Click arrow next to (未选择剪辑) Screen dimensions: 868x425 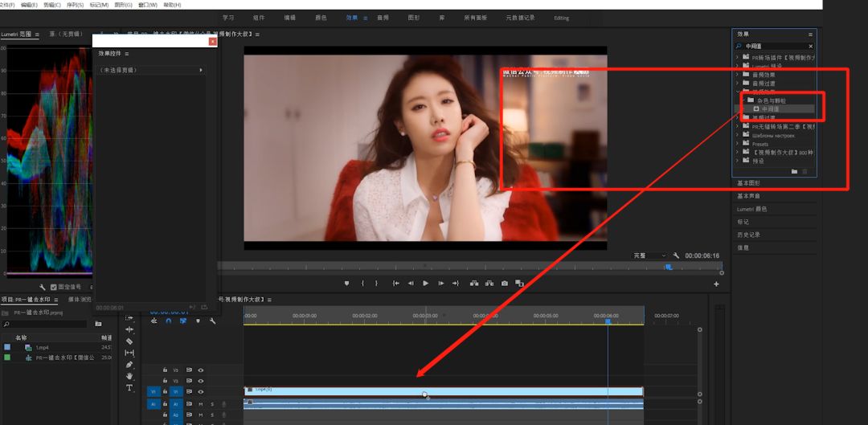pos(200,70)
